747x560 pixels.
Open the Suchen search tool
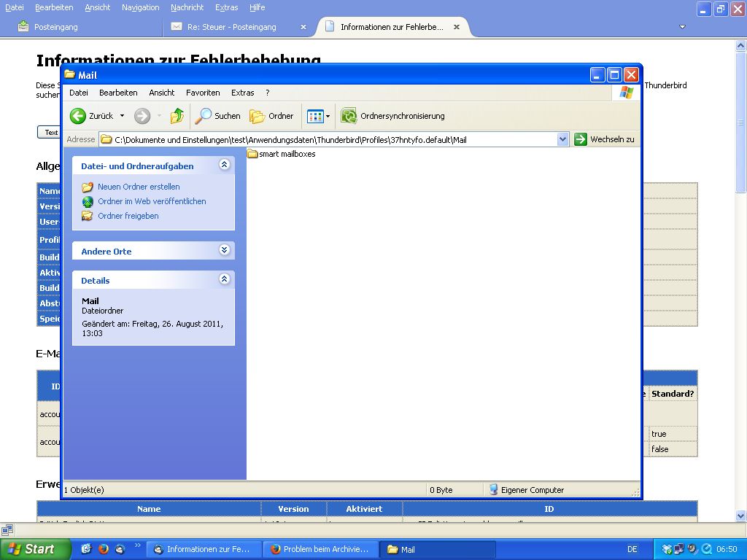click(217, 116)
